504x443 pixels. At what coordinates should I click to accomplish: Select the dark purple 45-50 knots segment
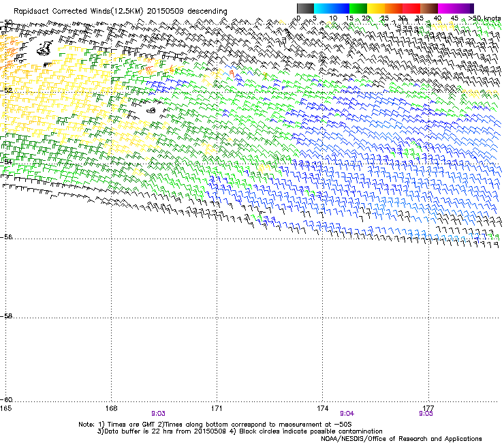click(464, 8)
